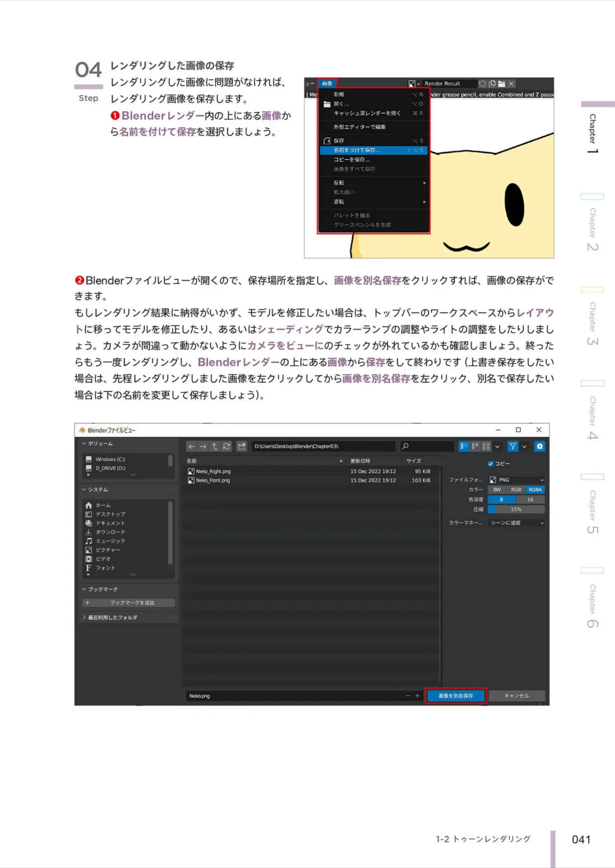Open the 逆転 submenu
This screenshot has height=868, width=615.
373,202
